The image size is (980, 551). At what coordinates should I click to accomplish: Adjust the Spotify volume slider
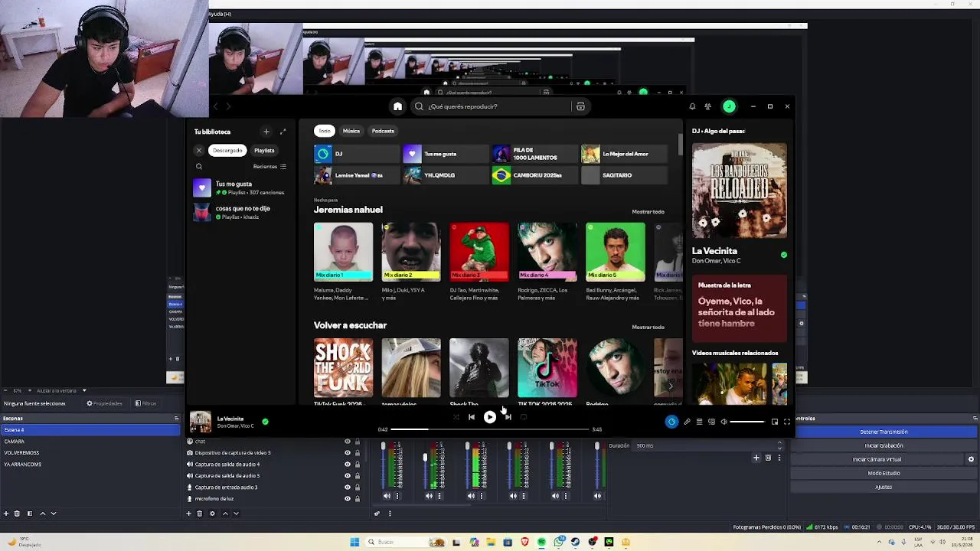tap(746, 422)
